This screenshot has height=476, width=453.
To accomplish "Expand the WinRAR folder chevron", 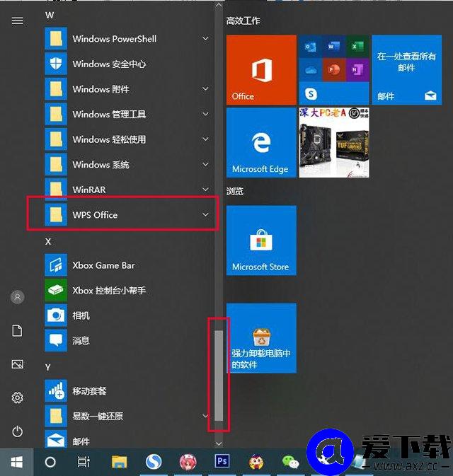I will [x=206, y=189].
